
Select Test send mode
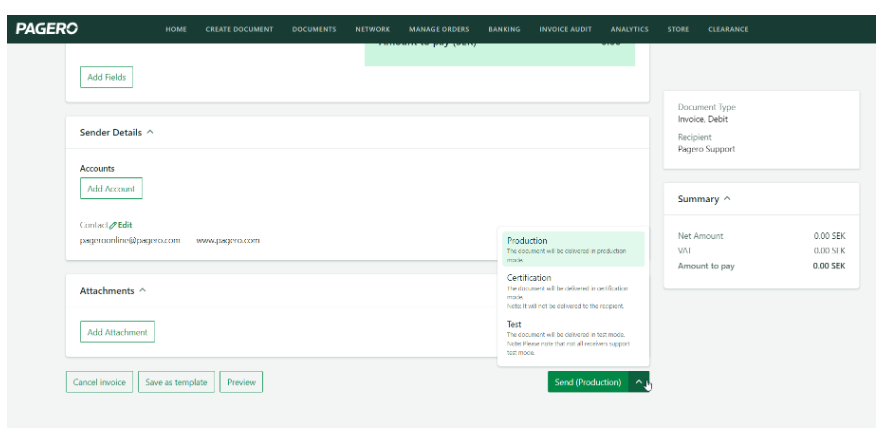573,339
